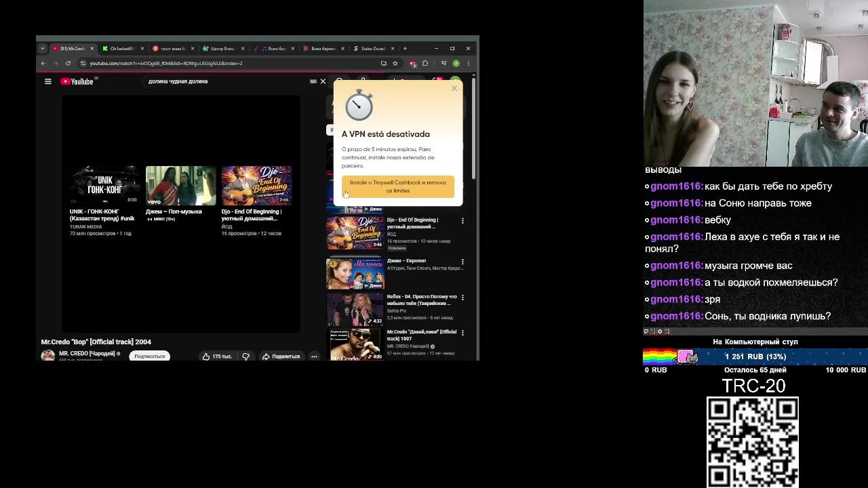Image resolution: width=868 pixels, height=488 pixels.
Task: Click the browser back arrow
Action: pyautogui.click(x=43, y=63)
